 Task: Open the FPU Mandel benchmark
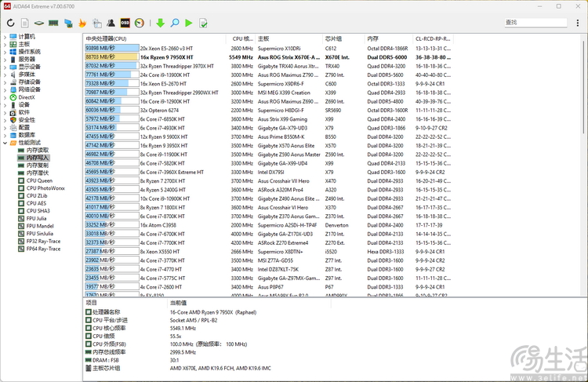(40, 226)
